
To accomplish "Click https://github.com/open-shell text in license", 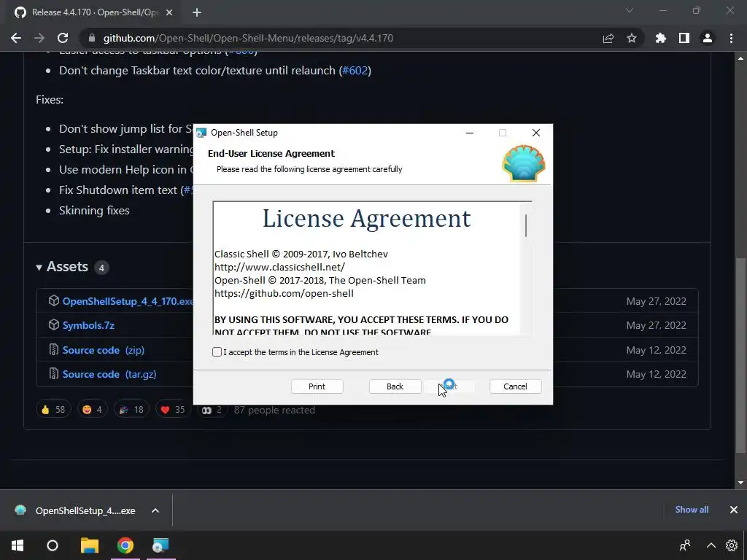I will pyautogui.click(x=284, y=293).
